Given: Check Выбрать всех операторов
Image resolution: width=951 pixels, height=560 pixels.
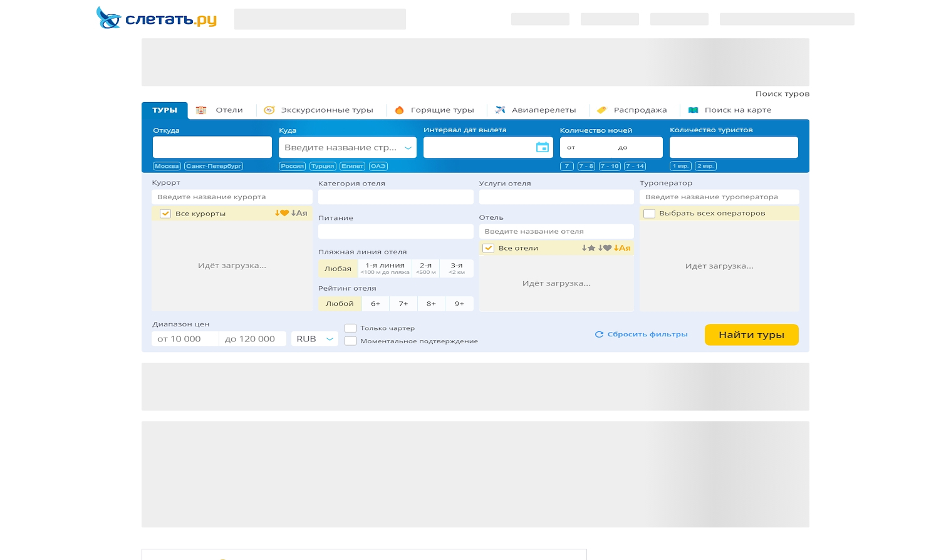Looking at the screenshot, I should (650, 214).
